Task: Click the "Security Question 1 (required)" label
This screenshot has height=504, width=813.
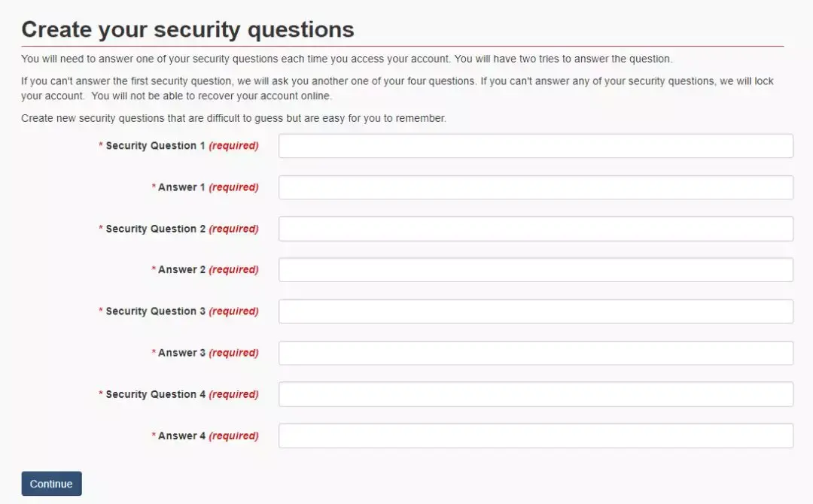Action: tap(179, 146)
